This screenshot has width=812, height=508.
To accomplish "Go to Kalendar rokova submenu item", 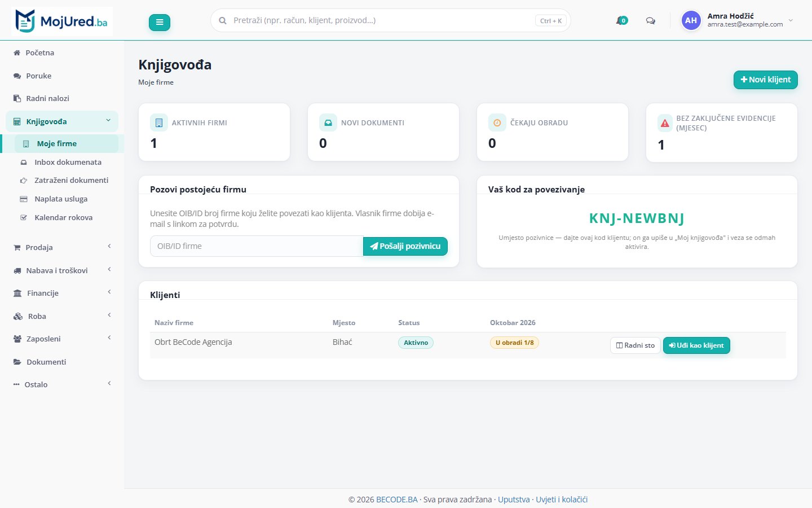I will 62,217.
